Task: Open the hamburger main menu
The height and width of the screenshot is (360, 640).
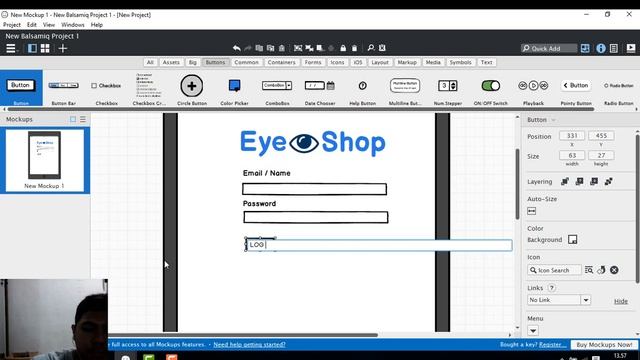Action: tap(11, 49)
